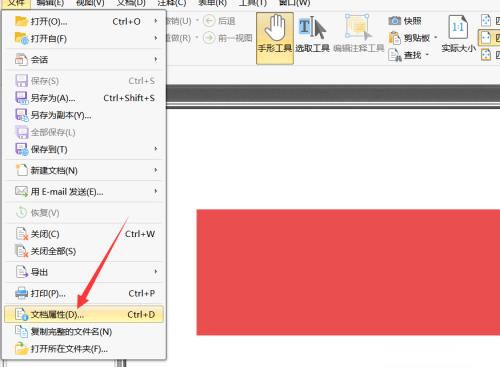Click the Close (关闭) document icon
Screen dimensions: 500x367
[x=22, y=234]
